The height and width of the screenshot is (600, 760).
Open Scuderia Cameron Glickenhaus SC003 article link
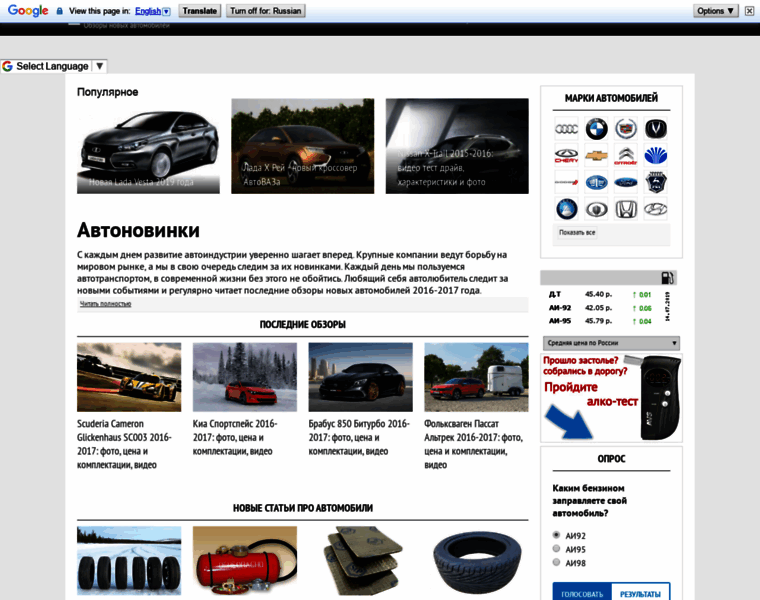125,444
